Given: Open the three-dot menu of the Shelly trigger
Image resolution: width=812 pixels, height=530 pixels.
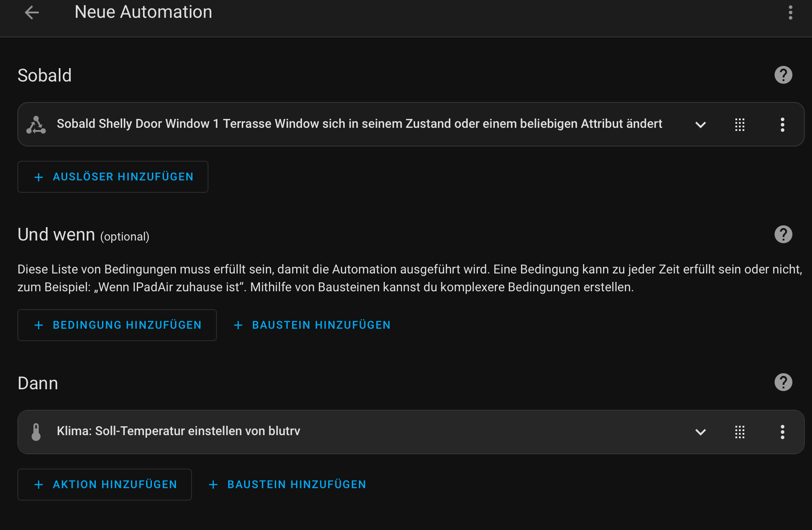Looking at the screenshot, I should point(782,125).
